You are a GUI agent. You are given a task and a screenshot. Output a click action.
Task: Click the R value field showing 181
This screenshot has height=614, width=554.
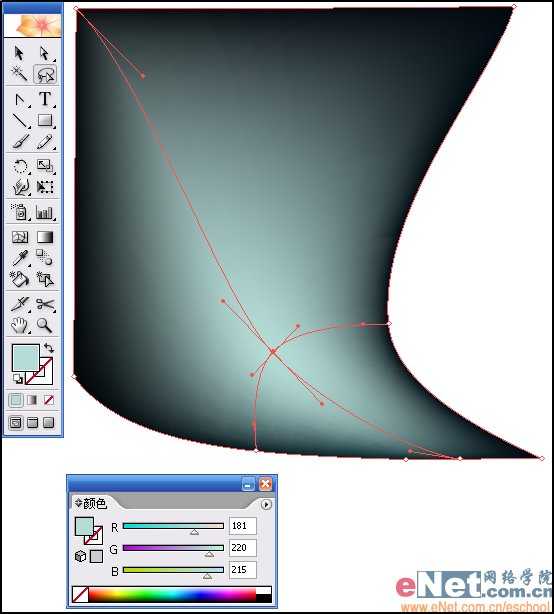click(242, 526)
